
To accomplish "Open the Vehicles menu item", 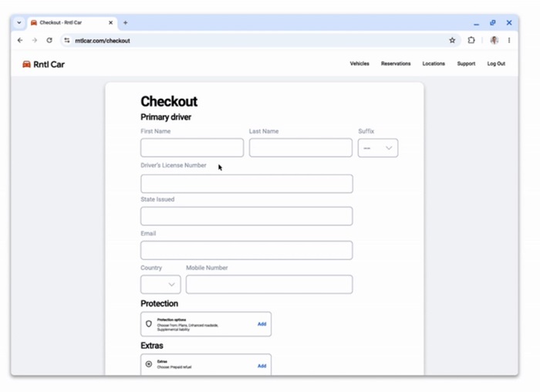I will tap(359, 64).
